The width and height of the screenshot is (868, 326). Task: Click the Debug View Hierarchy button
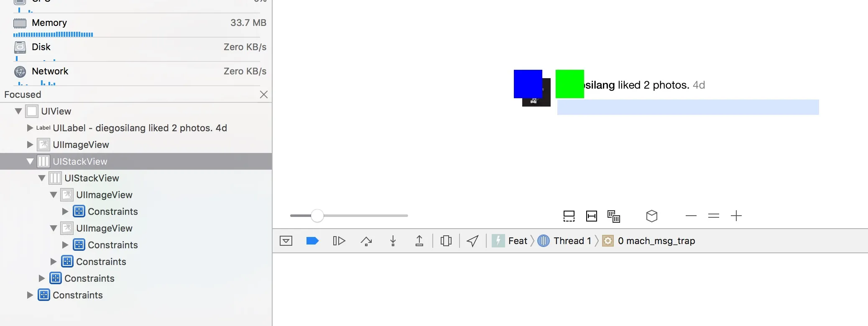[446, 241]
